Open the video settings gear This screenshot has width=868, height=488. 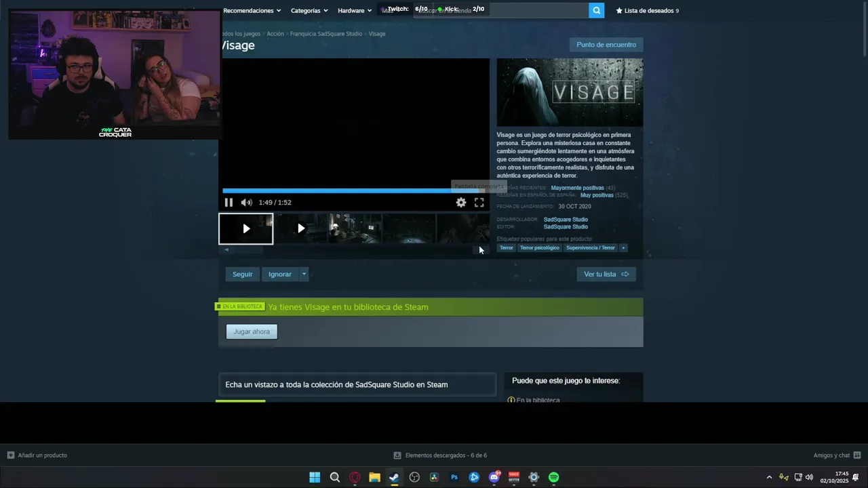[461, 202]
